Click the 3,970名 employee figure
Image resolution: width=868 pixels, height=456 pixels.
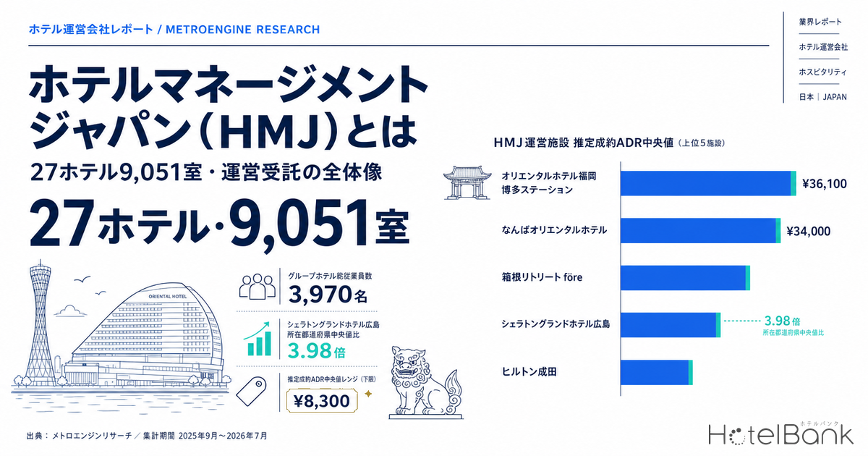tap(327, 295)
